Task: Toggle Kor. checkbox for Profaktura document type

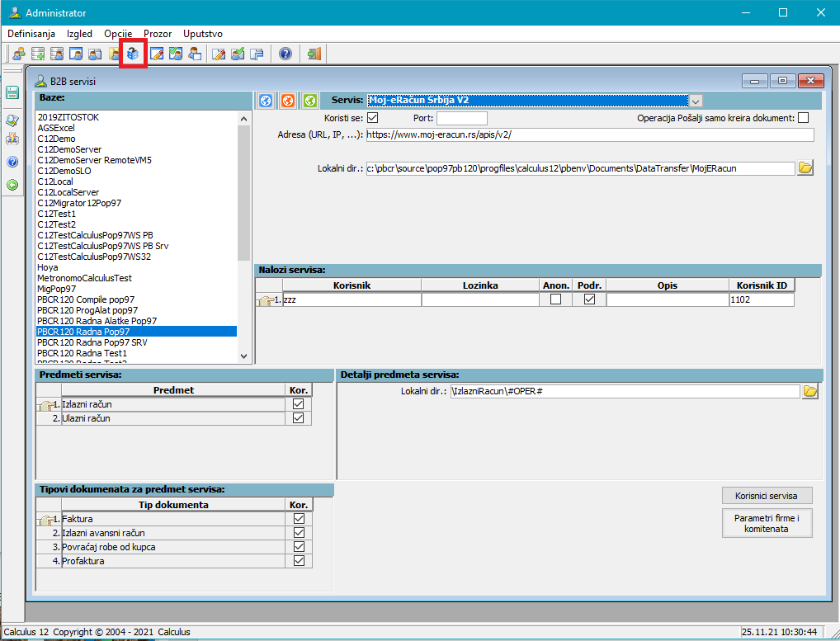Action: pos(299,561)
